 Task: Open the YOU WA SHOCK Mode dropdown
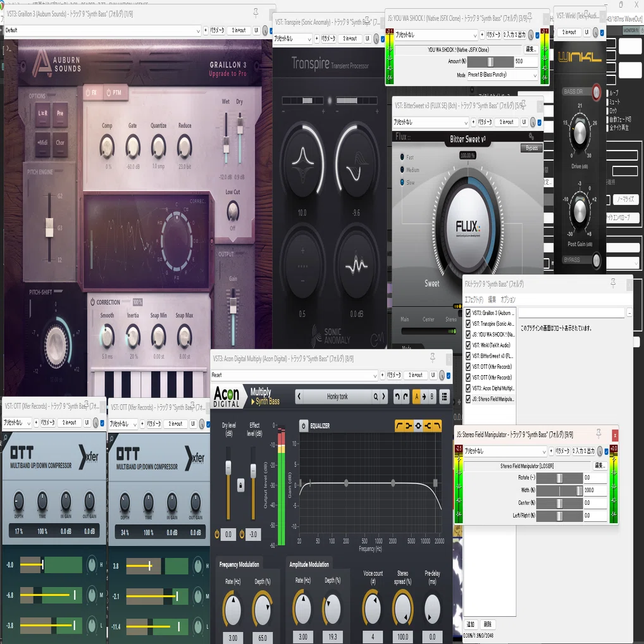click(502, 75)
